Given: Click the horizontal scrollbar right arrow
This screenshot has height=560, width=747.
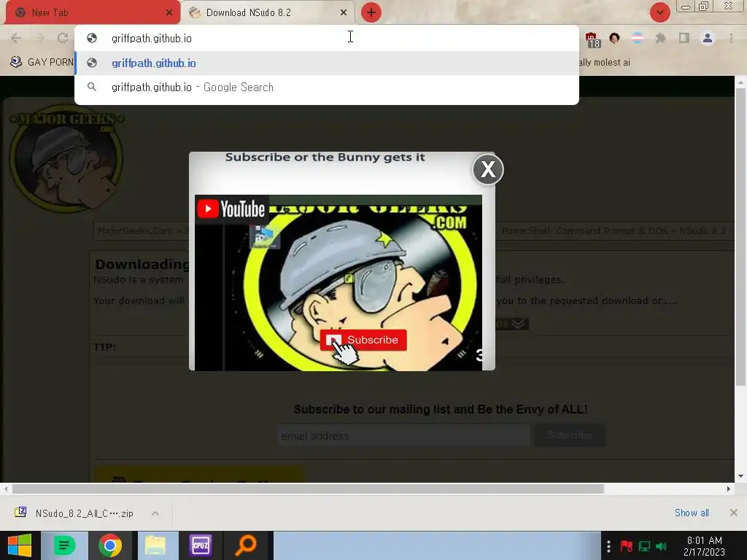Looking at the screenshot, I should [729, 489].
